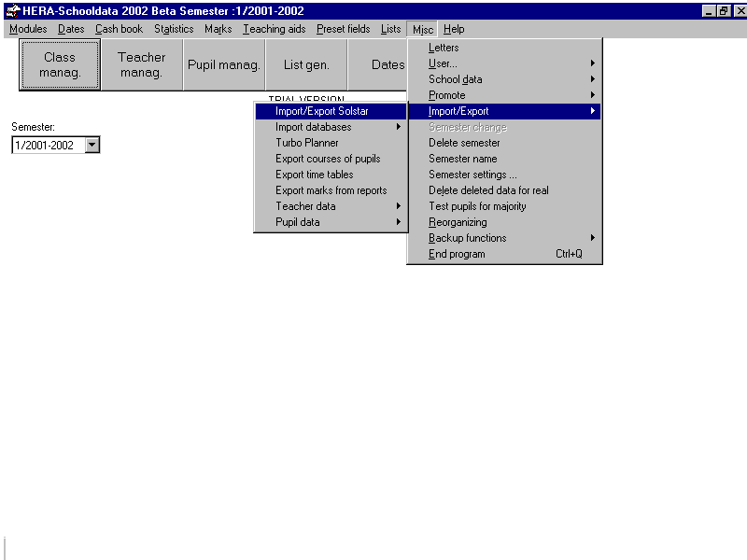
Task: Expand the Backup functions submenu
Action: [504, 238]
